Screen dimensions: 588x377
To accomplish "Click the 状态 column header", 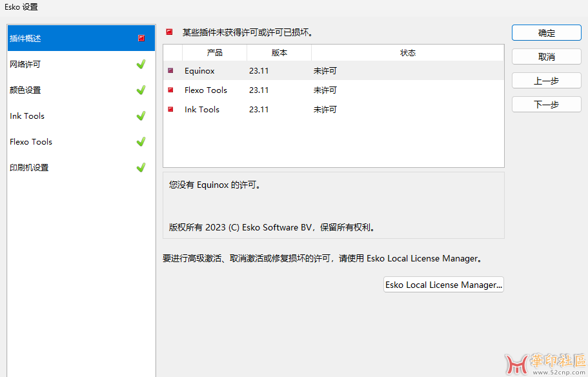I will (x=408, y=53).
